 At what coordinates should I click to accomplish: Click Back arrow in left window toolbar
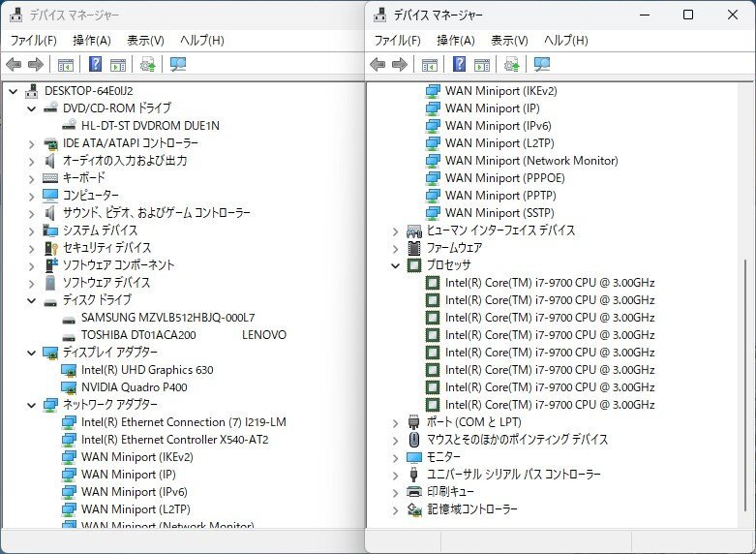tap(14, 64)
